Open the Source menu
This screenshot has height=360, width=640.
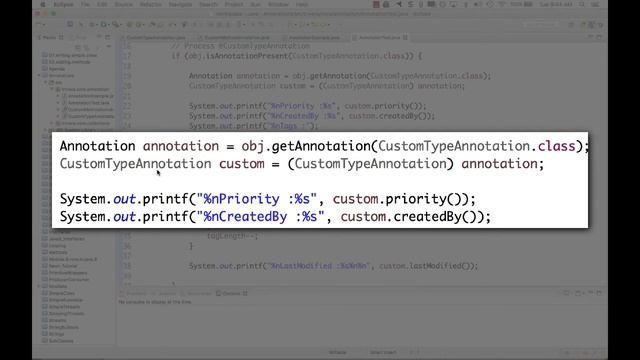pyautogui.click(x=123, y=4)
